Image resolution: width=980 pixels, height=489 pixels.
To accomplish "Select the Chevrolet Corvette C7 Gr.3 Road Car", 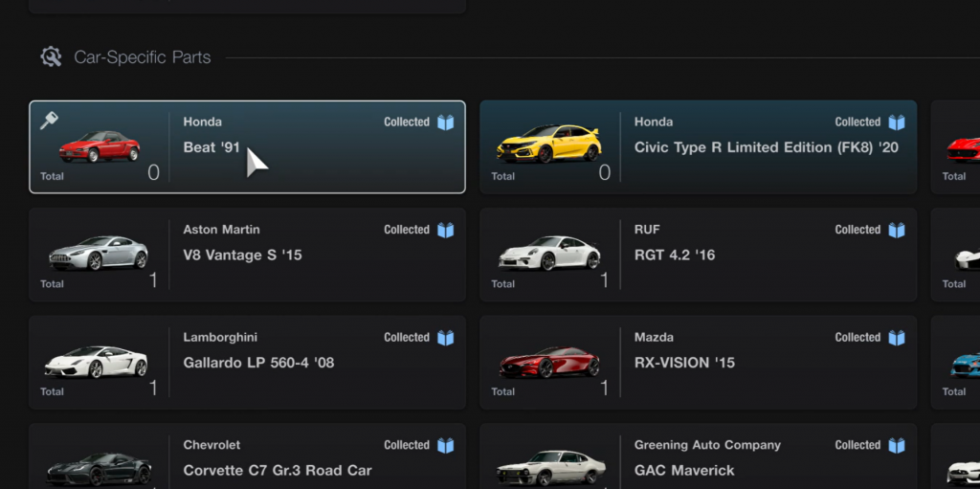I will (278, 470).
